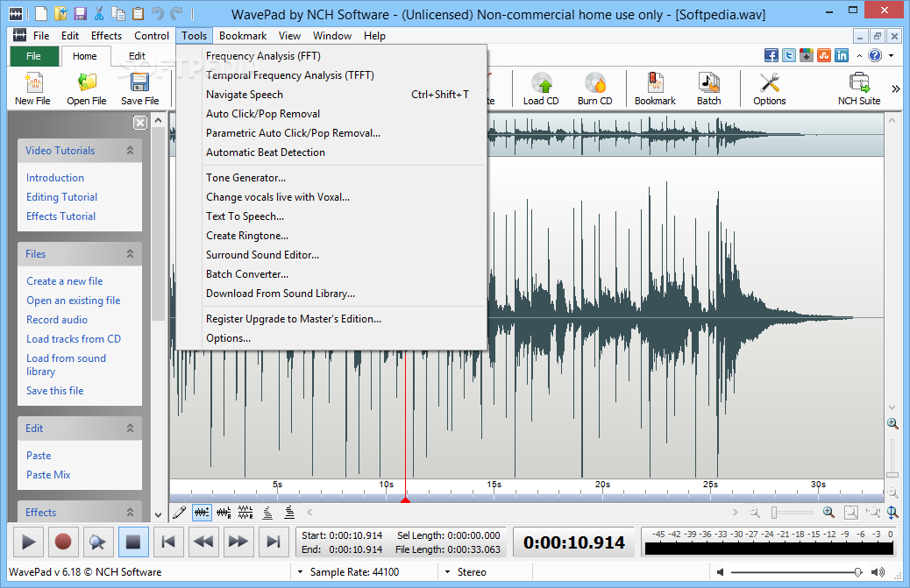Click the quick-access open folder icon
This screenshot has width=910, height=588.
60,13
